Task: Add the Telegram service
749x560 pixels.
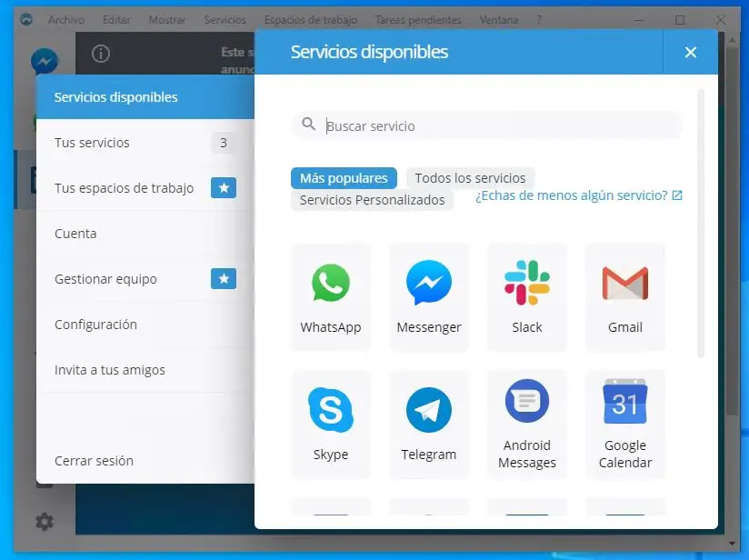Action: (429, 424)
